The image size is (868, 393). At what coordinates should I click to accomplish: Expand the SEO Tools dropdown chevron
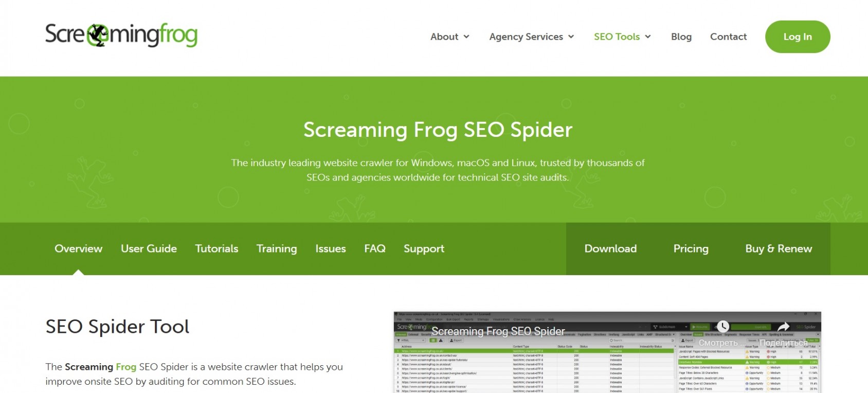point(648,37)
